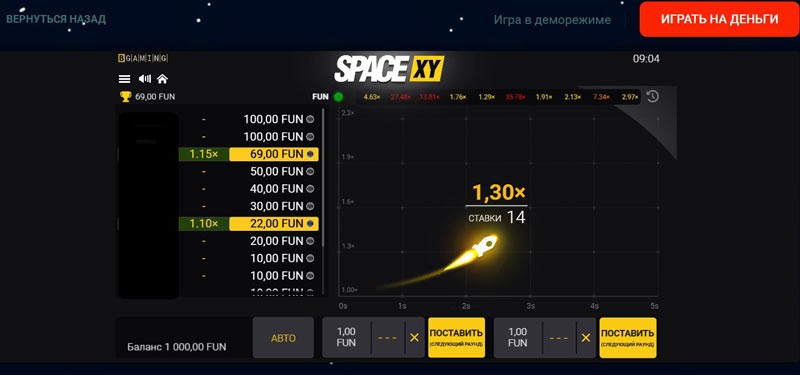
Task: Select the 27.48× history result
Action: click(401, 96)
